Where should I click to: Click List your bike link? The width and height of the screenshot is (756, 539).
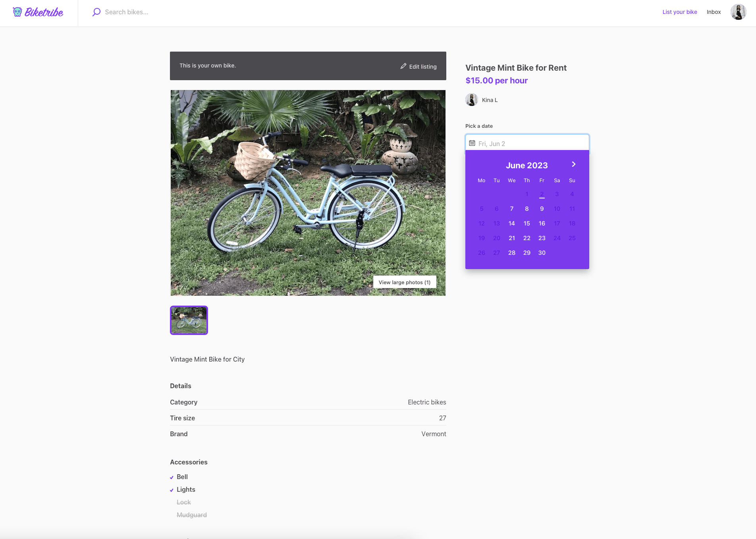click(x=679, y=12)
